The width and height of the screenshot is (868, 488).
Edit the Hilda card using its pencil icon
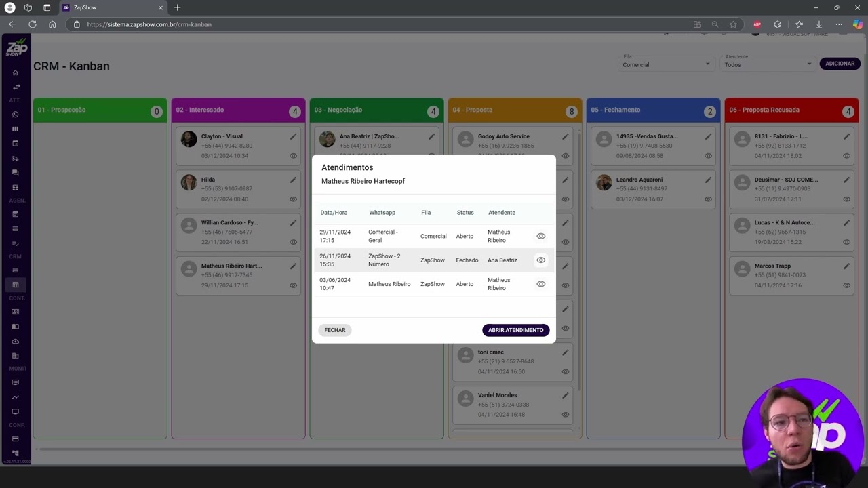(x=293, y=180)
